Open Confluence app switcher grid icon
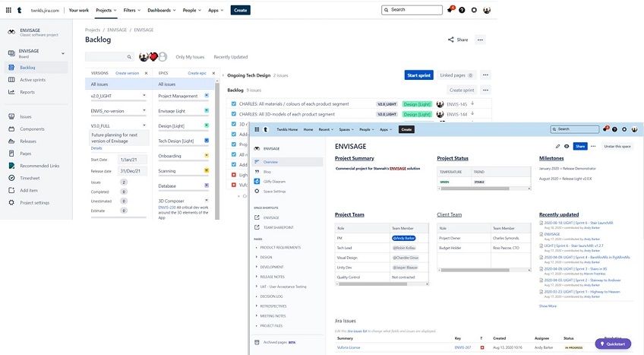The width and height of the screenshot is (644, 355). pyautogui.click(x=257, y=129)
